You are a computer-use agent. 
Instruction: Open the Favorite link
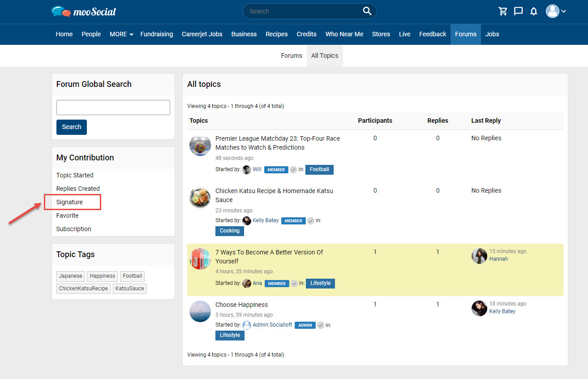[67, 215]
